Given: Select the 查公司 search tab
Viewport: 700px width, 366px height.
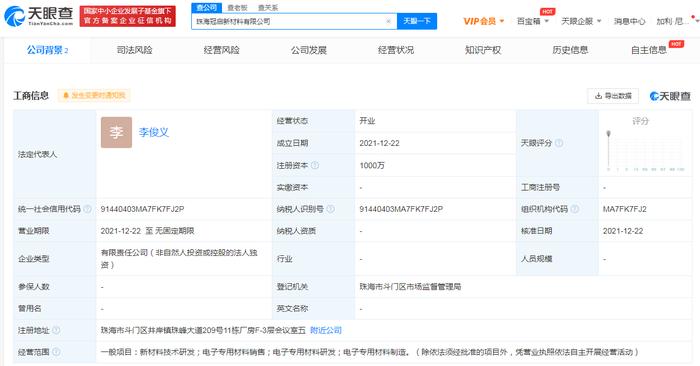Looking at the screenshot, I should tap(207, 8).
